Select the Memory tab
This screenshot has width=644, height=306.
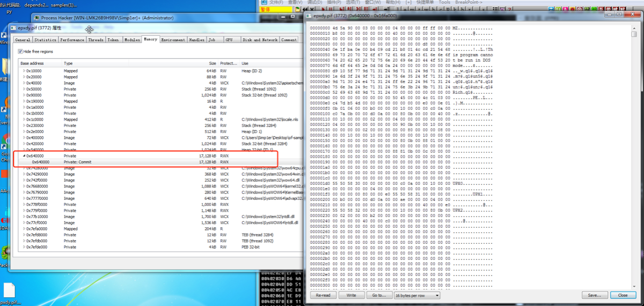pyautogui.click(x=150, y=39)
